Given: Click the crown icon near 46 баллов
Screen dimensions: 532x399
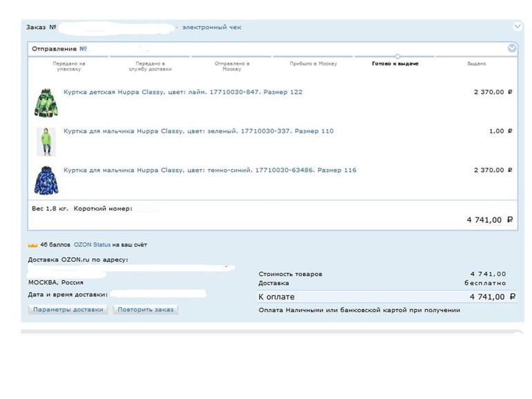Looking at the screenshot, I should (32, 245).
